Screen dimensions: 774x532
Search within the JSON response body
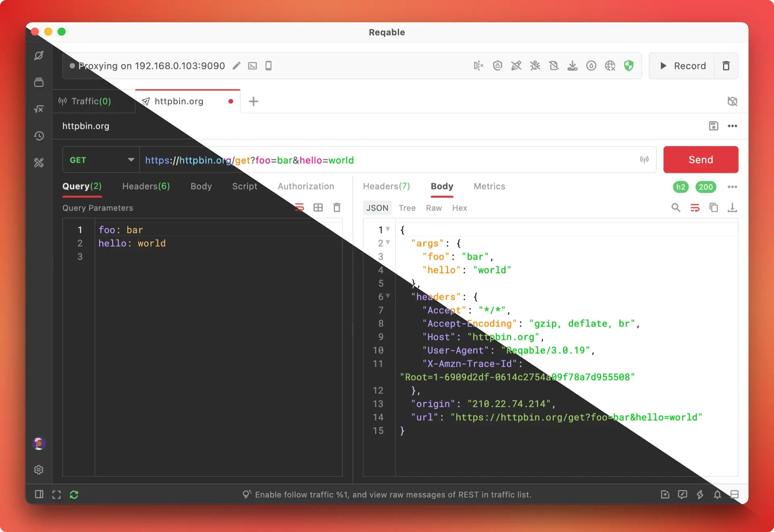(x=676, y=208)
